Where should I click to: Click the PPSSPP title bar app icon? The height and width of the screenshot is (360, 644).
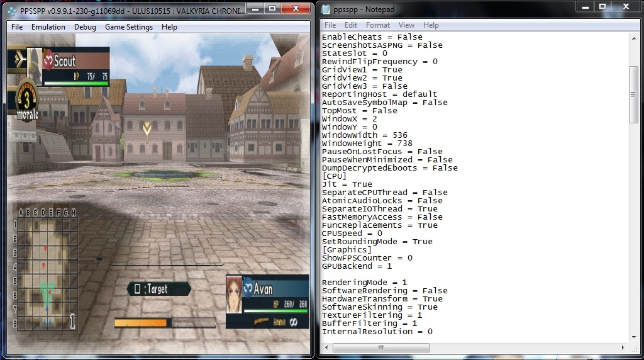pos(12,10)
